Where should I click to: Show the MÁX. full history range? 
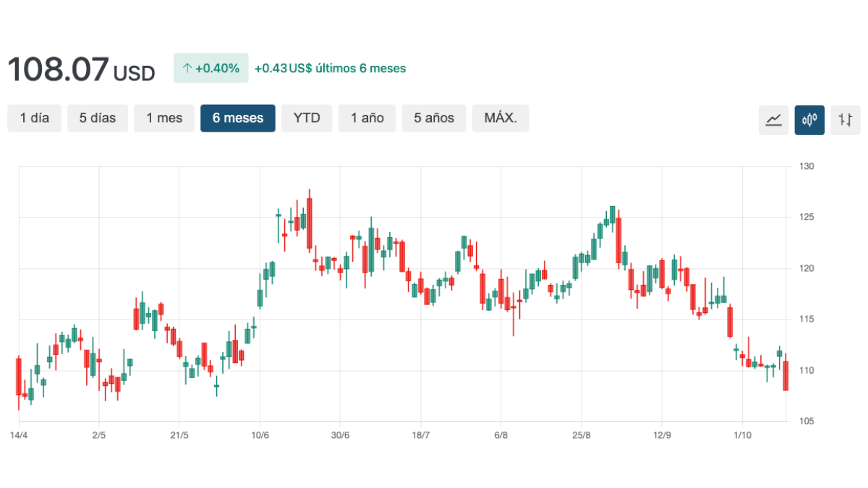tap(501, 118)
